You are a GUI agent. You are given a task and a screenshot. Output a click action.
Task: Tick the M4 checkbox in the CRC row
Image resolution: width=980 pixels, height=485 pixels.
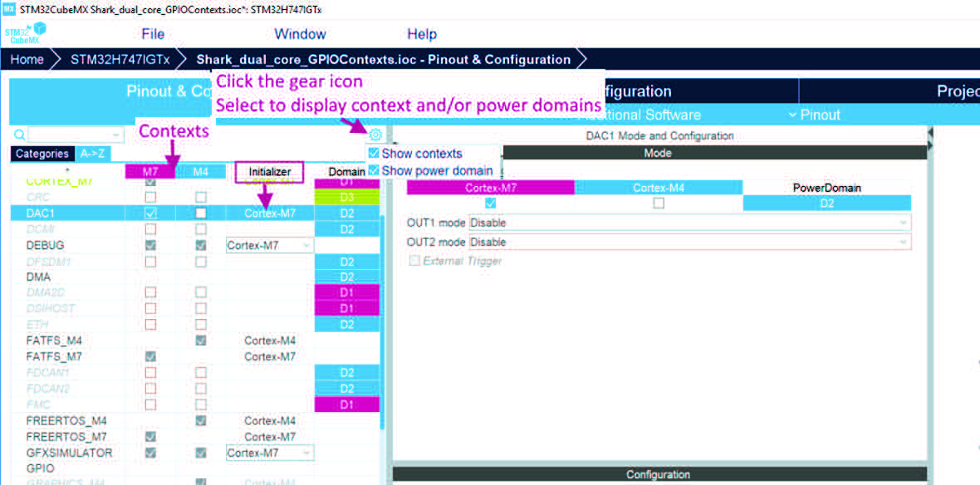click(201, 197)
